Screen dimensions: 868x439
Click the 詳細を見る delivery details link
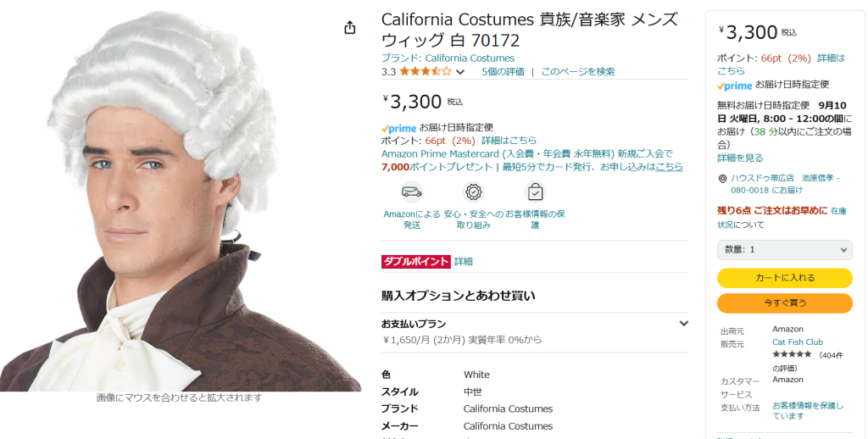pos(740,158)
